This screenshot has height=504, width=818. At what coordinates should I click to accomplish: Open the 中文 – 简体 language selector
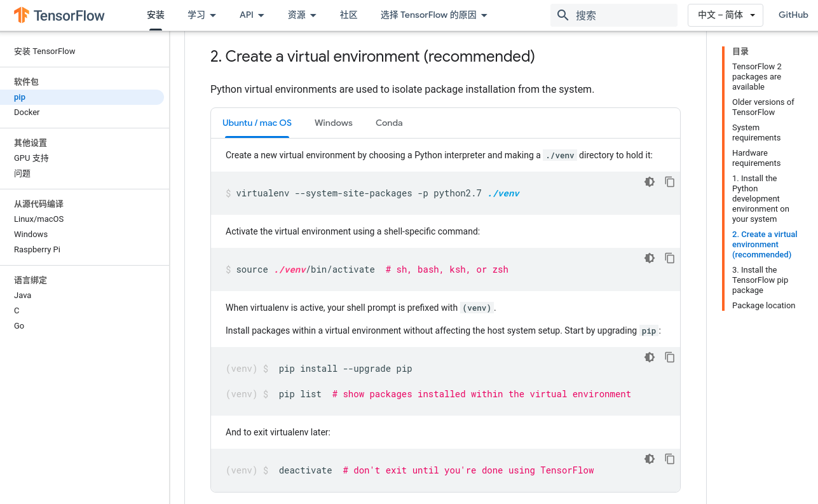pyautogui.click(x=725, y=15)
